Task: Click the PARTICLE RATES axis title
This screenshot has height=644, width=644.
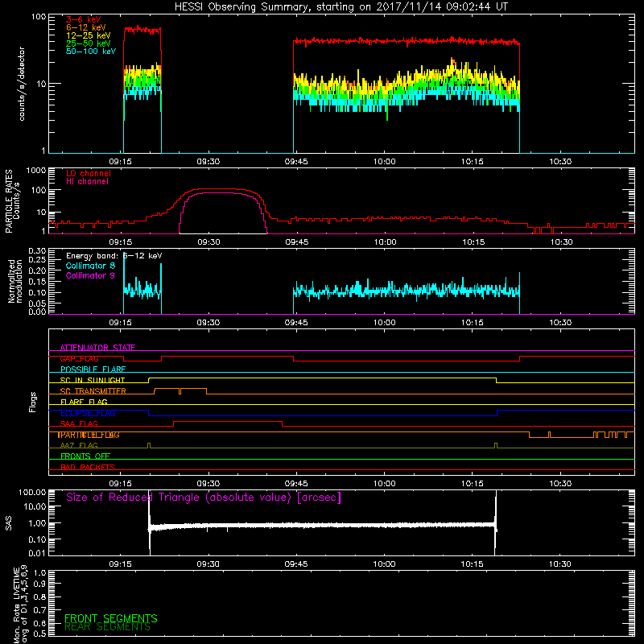Action: click(12, 201)
